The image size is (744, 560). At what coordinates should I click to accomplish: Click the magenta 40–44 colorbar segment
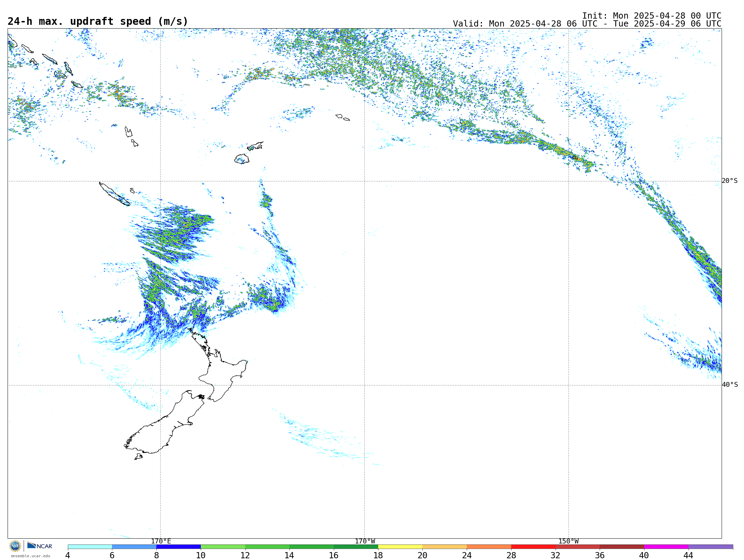pyautogui.click(x=666, y=547)
